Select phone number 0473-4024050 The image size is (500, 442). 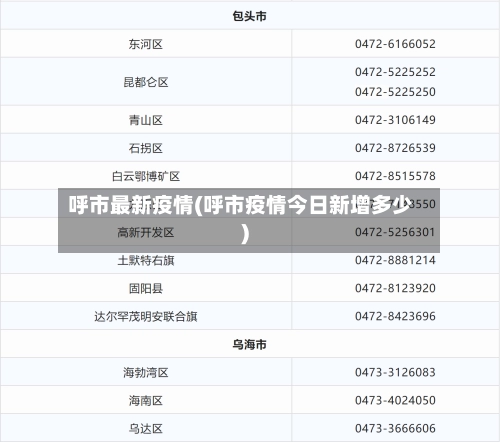coord(395,400)
